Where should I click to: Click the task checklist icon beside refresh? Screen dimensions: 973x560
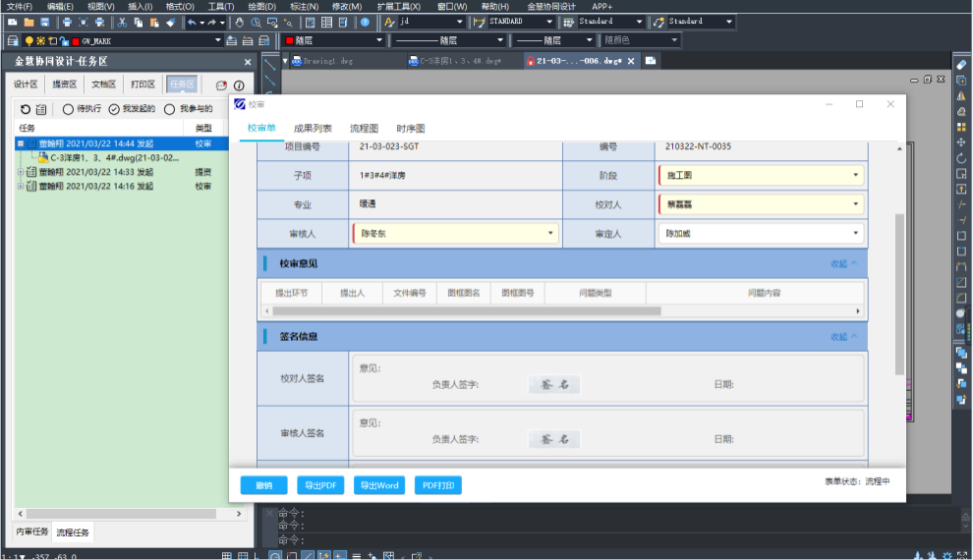41,109
